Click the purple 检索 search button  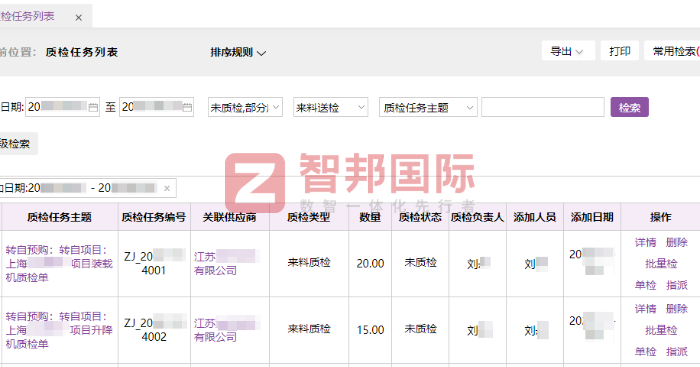coord(629,107)
